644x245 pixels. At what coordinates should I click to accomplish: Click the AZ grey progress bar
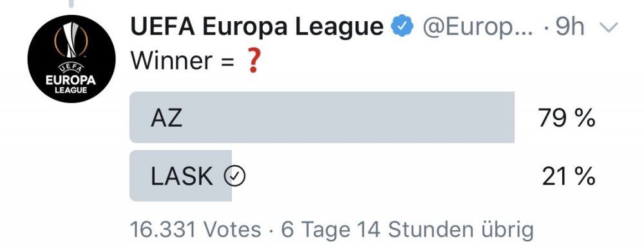[x=322, y=118]
